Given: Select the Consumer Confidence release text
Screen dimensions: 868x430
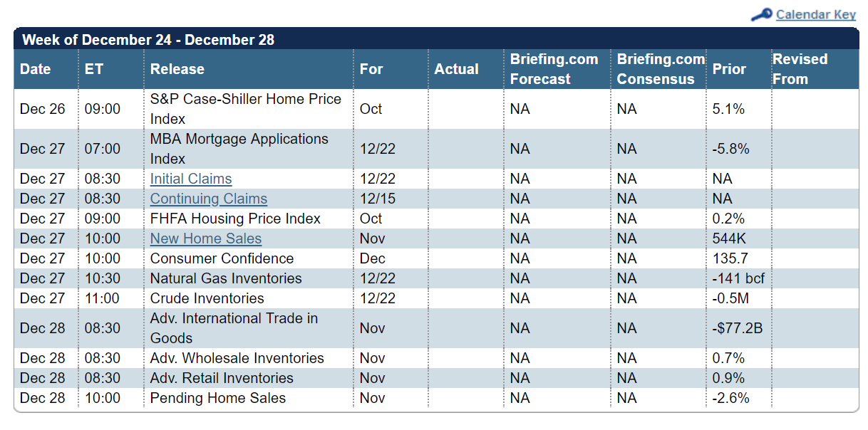Looking at the screenshot, I should point(222,258).
